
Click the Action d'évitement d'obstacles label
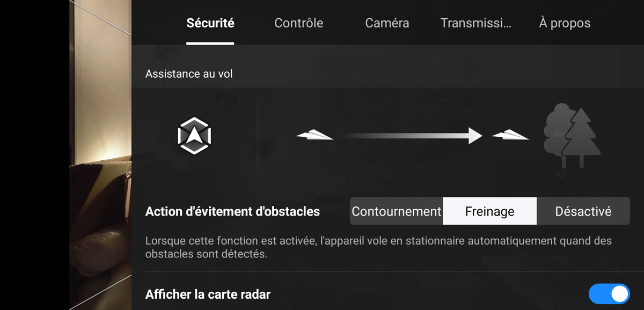[232, 211]
